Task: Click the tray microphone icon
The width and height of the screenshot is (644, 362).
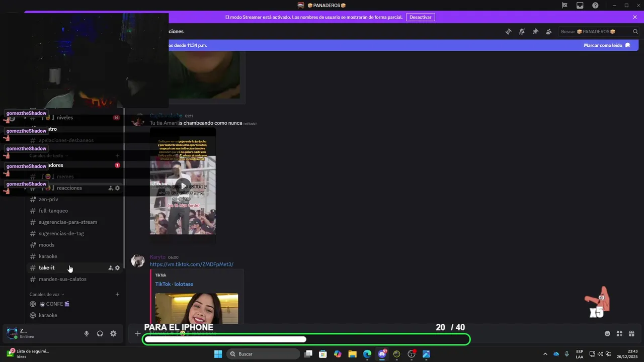Action: point(567,354)
